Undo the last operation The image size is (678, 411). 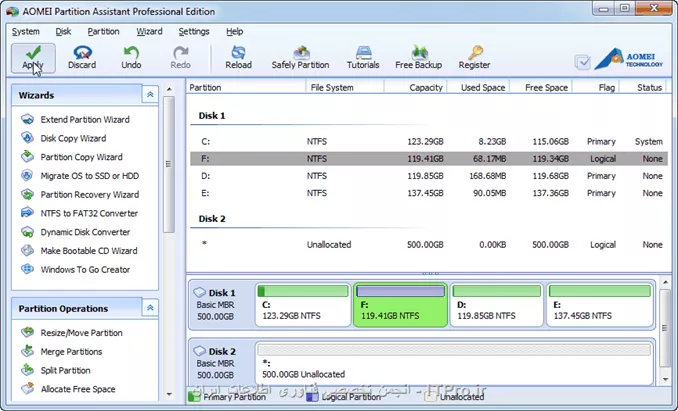131,58
